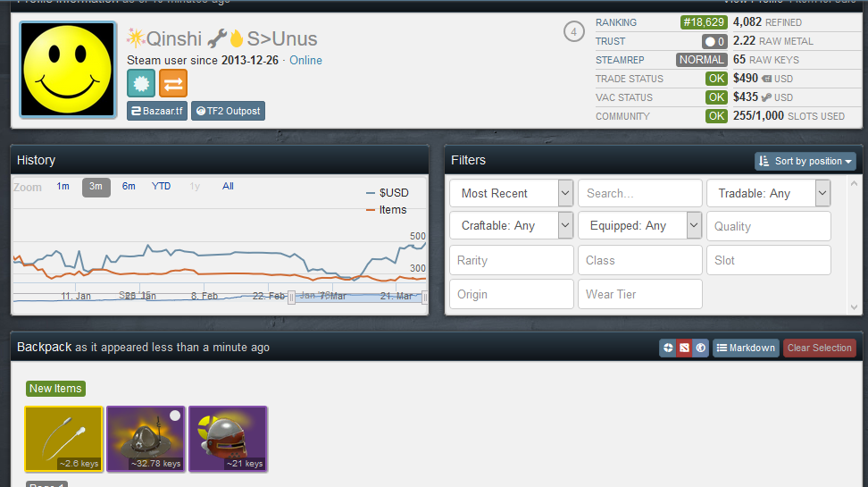Switch backpack to the Dota 2 icon

pyautogui.click(x=684, y=348)
